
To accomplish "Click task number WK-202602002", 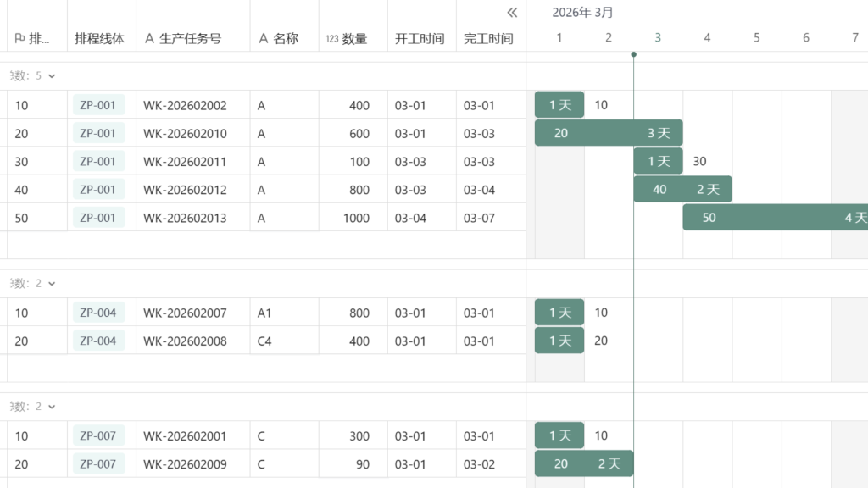I will [185, 106].
